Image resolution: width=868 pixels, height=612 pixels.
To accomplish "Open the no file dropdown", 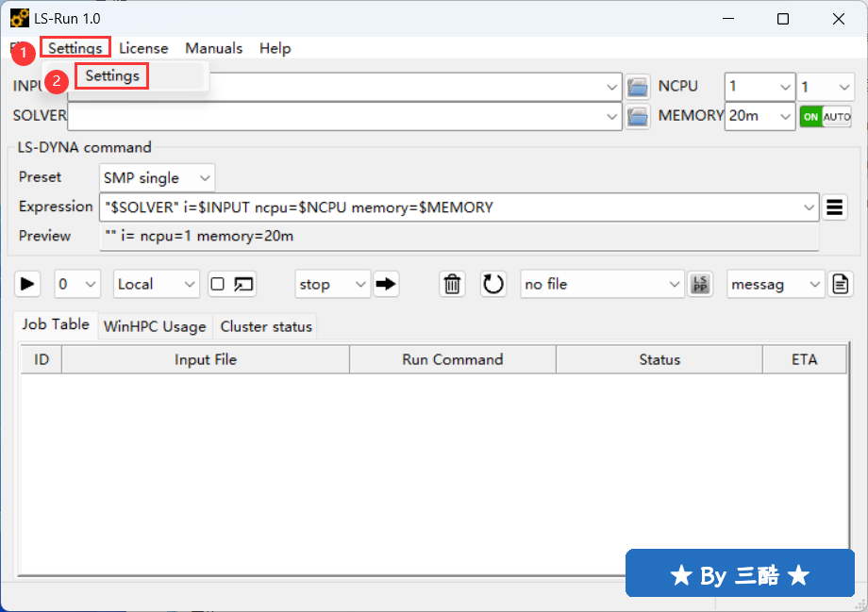I will pos(602,284).
